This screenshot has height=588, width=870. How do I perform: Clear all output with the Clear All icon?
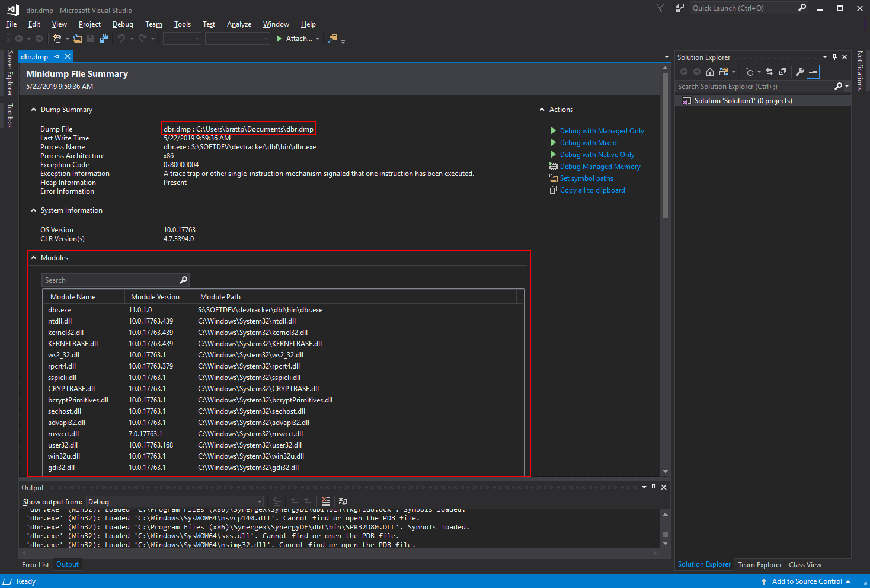click(325, 501)
